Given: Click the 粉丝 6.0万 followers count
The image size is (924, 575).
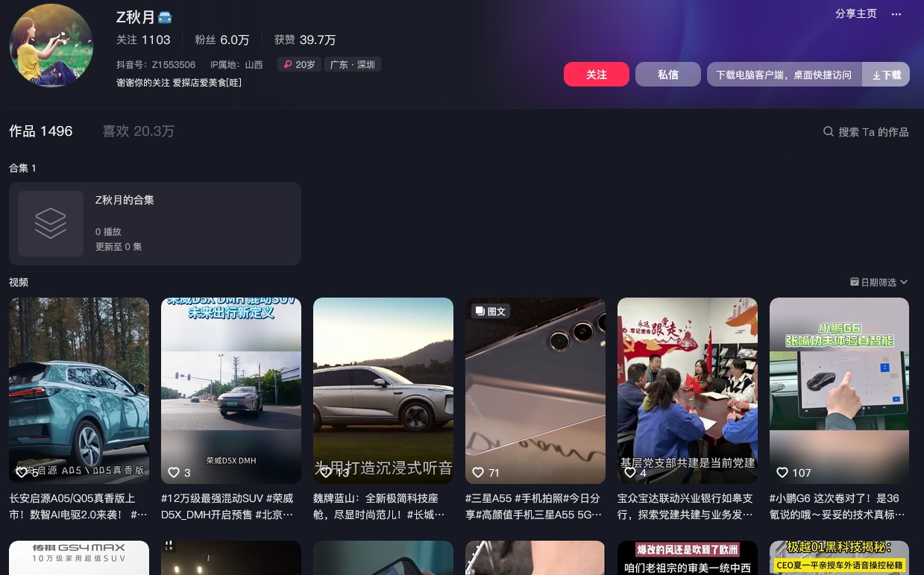Looking at the screenshot, I should [x=222, y=40].
